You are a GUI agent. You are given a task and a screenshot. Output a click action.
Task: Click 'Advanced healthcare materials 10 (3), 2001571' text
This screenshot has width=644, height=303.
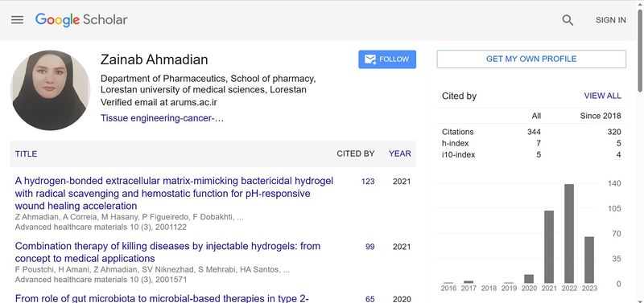click(x=101, y=280)
